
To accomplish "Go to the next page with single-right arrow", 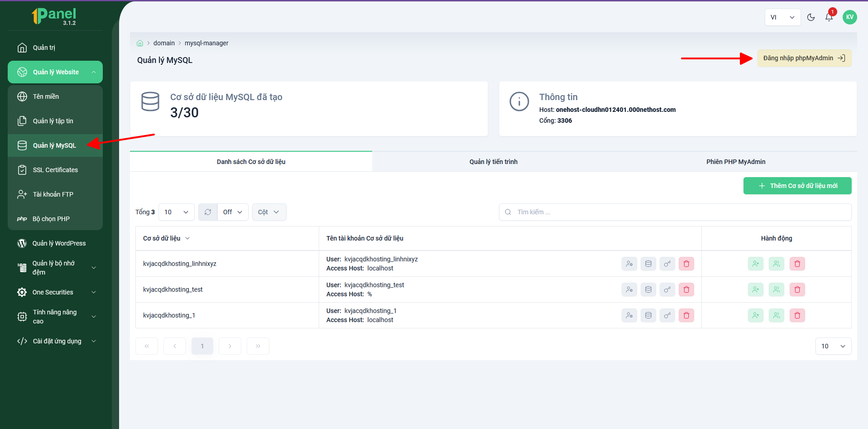I will 230,346.
